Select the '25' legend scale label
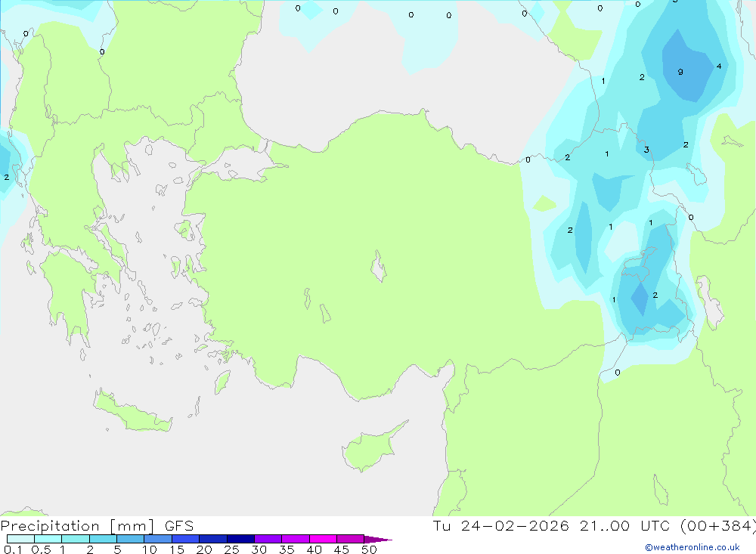This screenshot has width=756, height=554. coord(232,549)
